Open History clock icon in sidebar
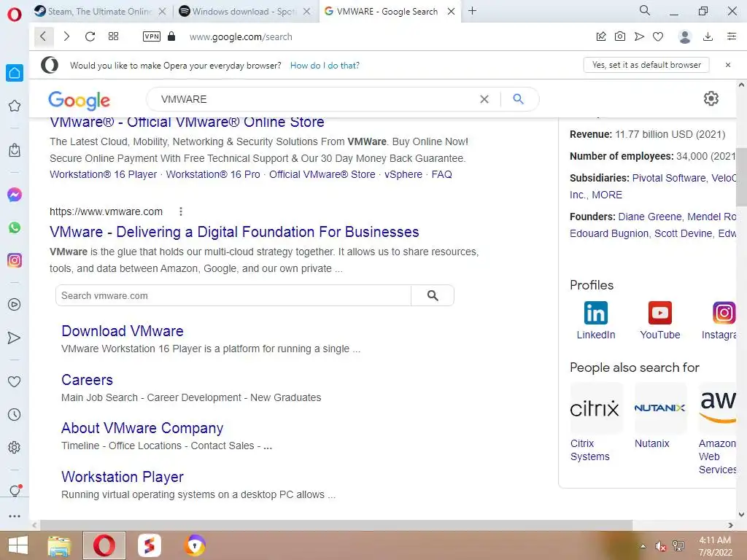The image size is (747, 560). point(15,414)
